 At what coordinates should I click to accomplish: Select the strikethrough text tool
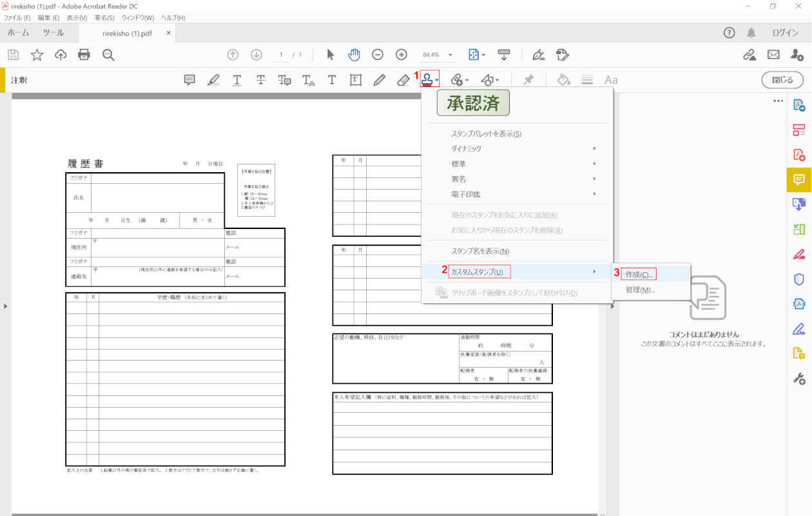(x=260, y=80)
